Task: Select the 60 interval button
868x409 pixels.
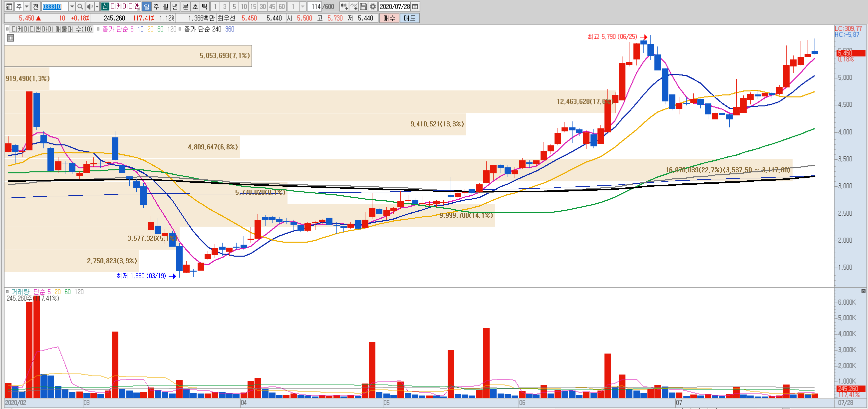Action: pyautogui.click(x=282, y=6)
